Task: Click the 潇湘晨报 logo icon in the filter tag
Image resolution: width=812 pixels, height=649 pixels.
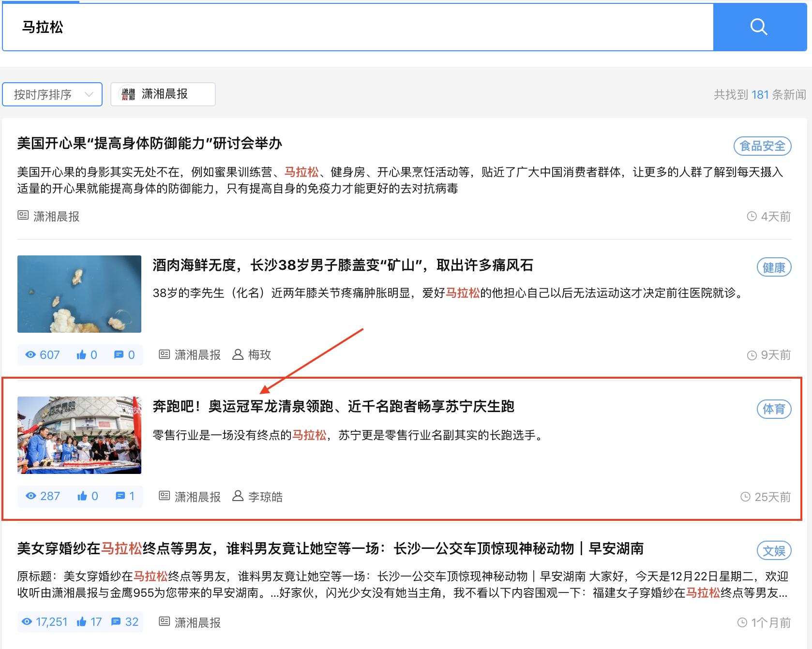Action: point(128,94)
